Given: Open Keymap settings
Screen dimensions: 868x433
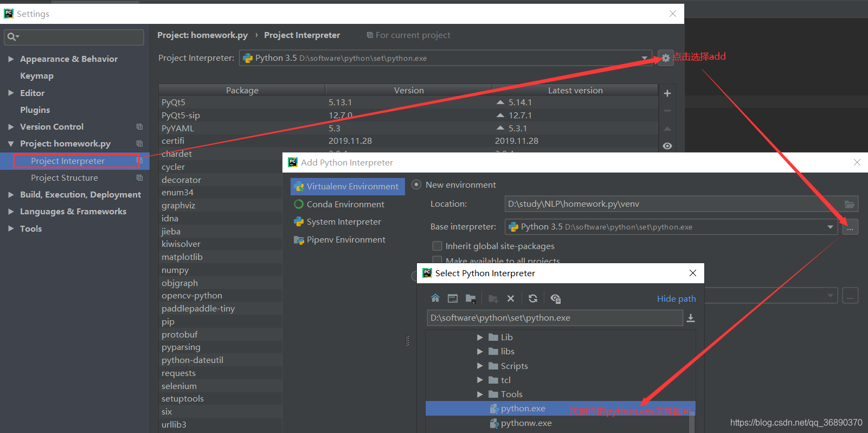Looking at the screenshot, I should pos(37,76).
